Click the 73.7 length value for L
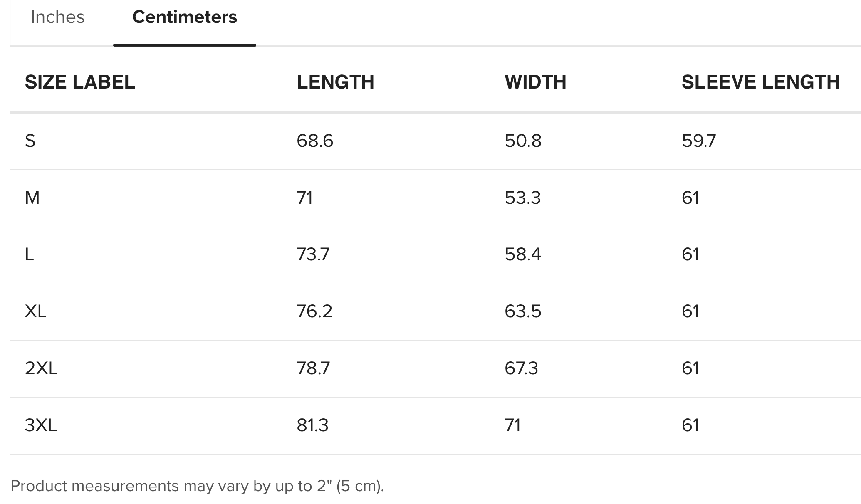 click(x=313, y=254)
